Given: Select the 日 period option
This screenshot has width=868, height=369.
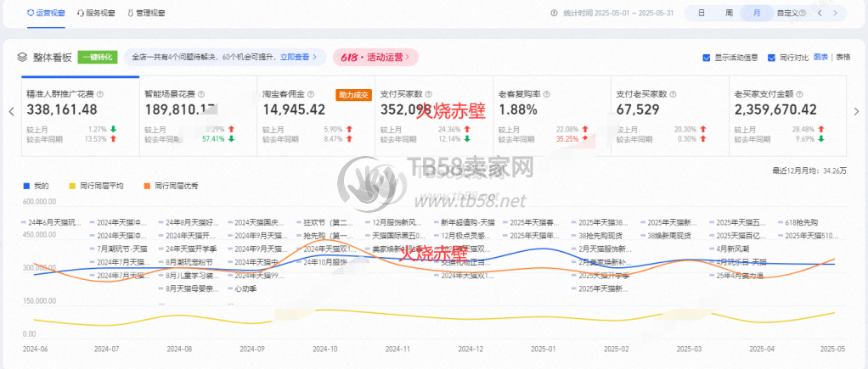Looking at the screenshot, I should pyautogui.click(x=701, y=13).
